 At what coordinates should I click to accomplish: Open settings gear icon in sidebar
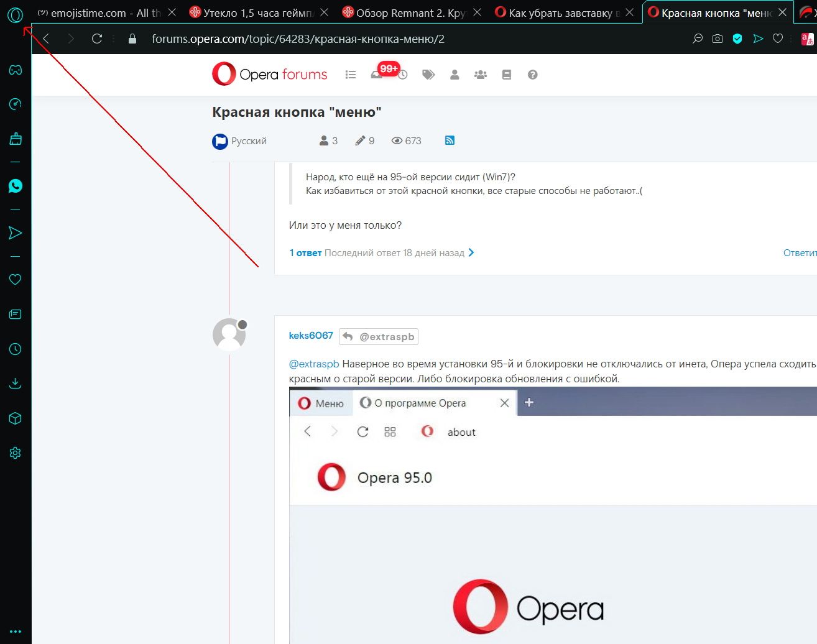click(16, 453)
